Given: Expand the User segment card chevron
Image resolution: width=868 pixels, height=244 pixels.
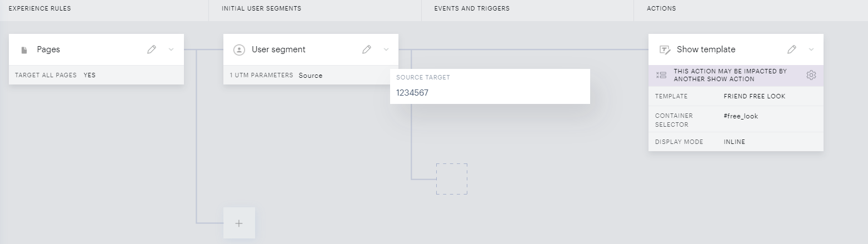Looking at the screenshot, I should coord(386,49).
